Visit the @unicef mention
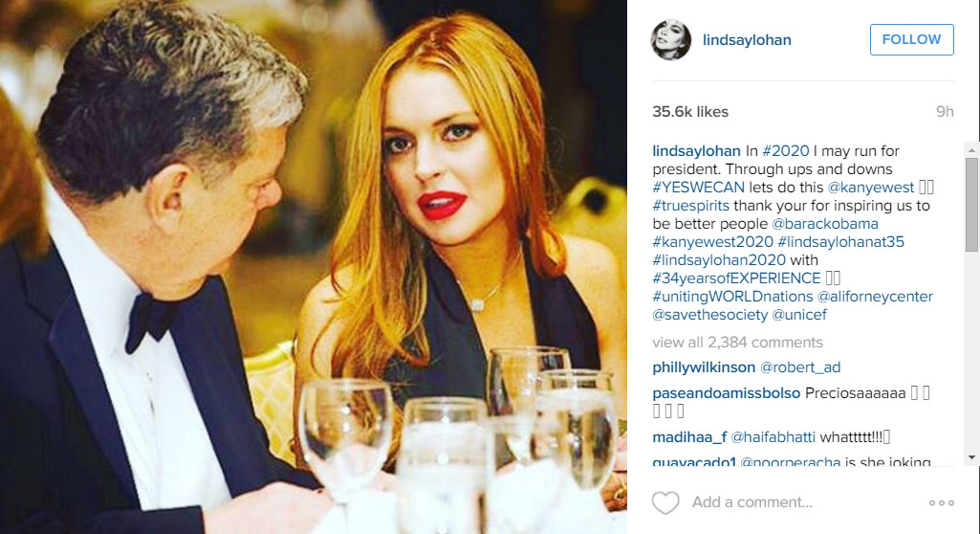Screen dimensions: 980x534 (799, 315)
